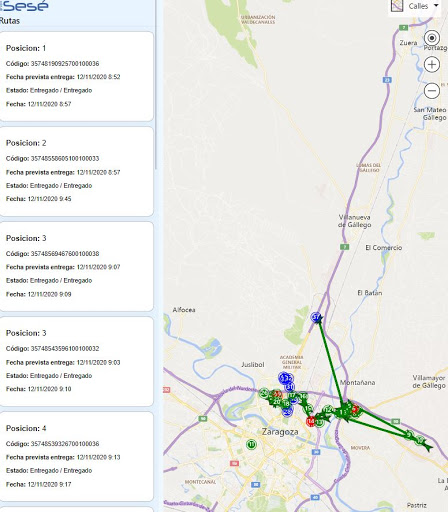Click code 357485694676001000038
This screenshot has width=448, height=512.
(65, 254)
